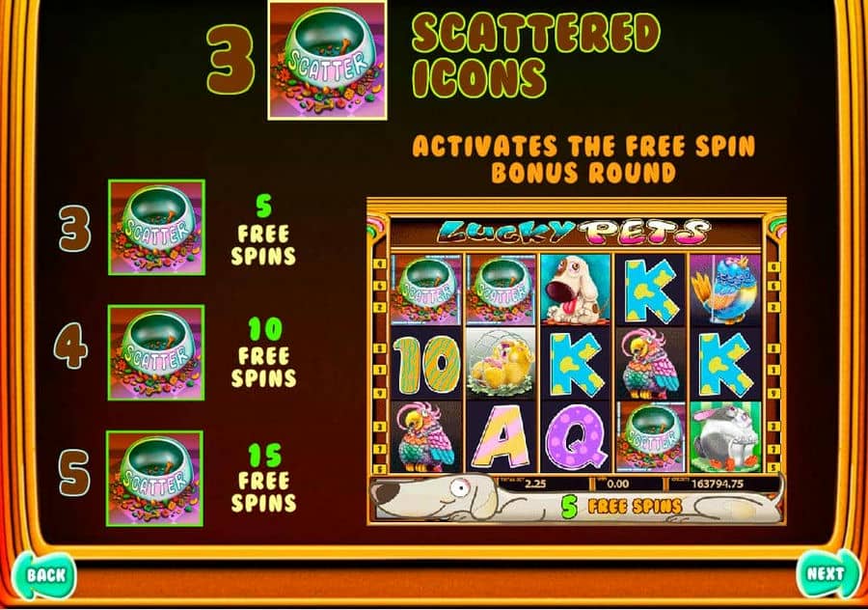The height and width of the screenshot is (610, 868).
Task: Click the Lucky Pets logo in preview
Action: 574,232
